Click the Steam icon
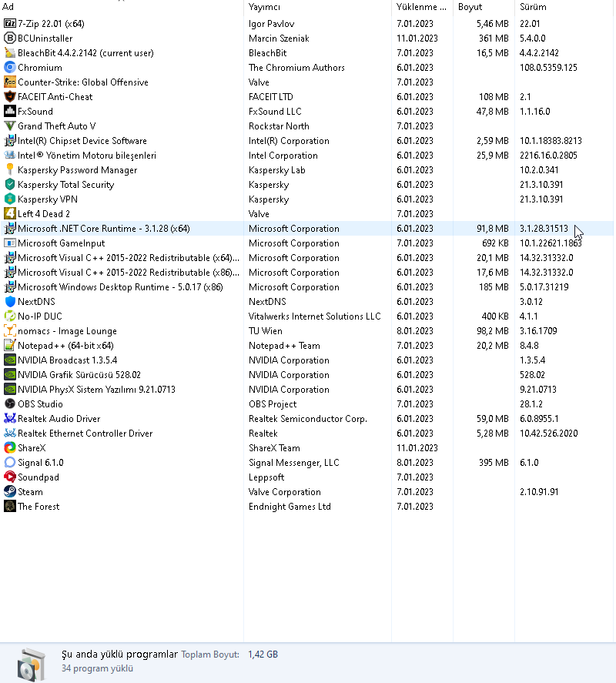616x683 pixels. pos(9,491)
